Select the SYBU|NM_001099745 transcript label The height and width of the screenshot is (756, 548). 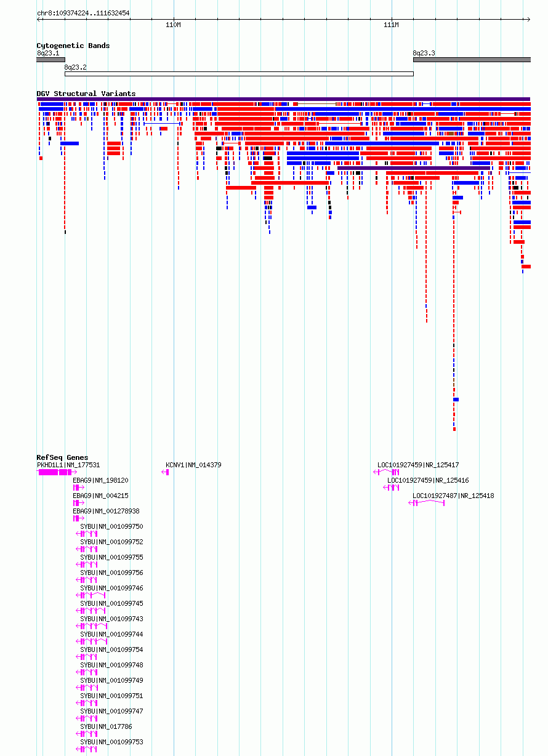(111, 603)
